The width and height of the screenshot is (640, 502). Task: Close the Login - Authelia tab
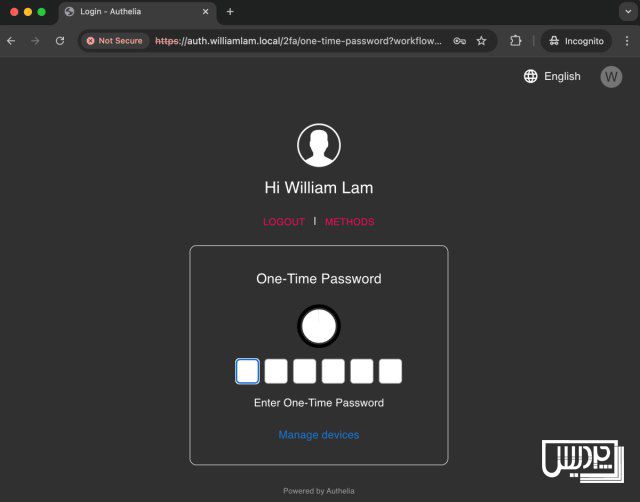click(206, 12)
